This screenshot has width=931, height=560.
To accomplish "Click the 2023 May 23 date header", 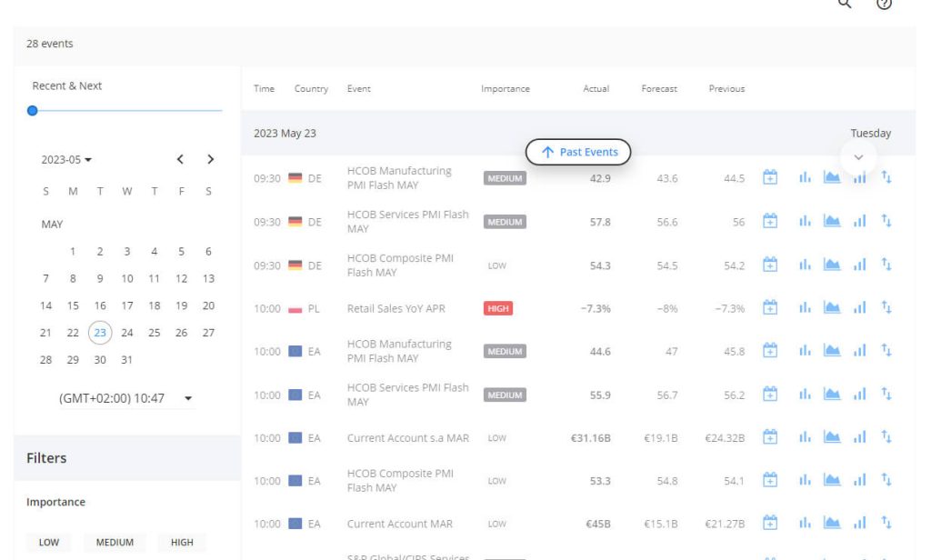I will click(x=285, y=134).
